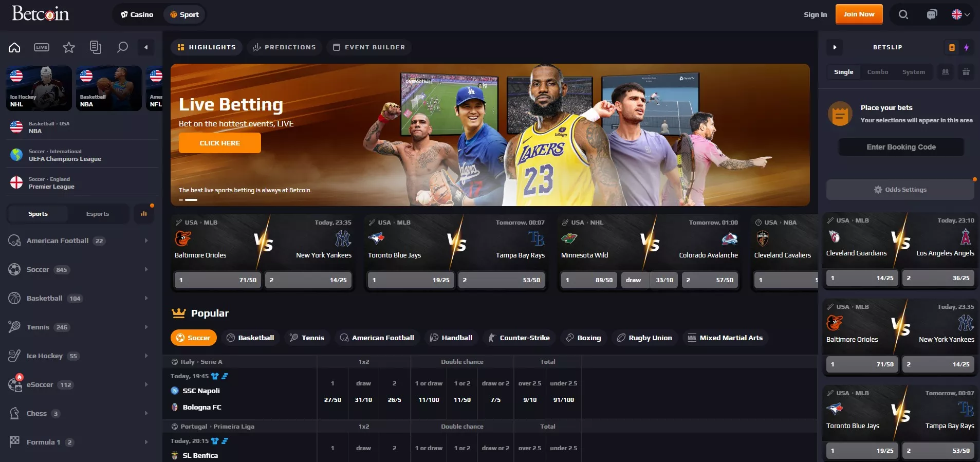The width and height of the screenshot is (980, 462).
Task: Click the search icon in top header
Action: coord(903,14)
